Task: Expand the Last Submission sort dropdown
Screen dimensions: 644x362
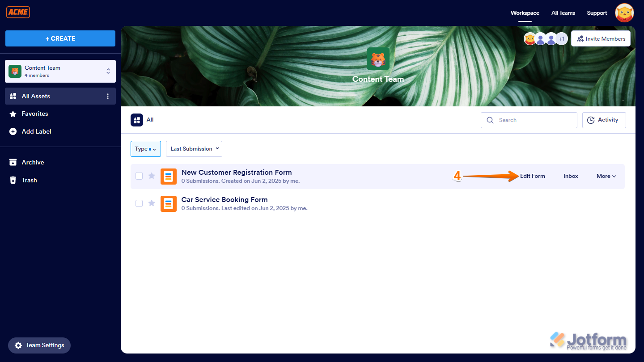Action: click(194, 148)
